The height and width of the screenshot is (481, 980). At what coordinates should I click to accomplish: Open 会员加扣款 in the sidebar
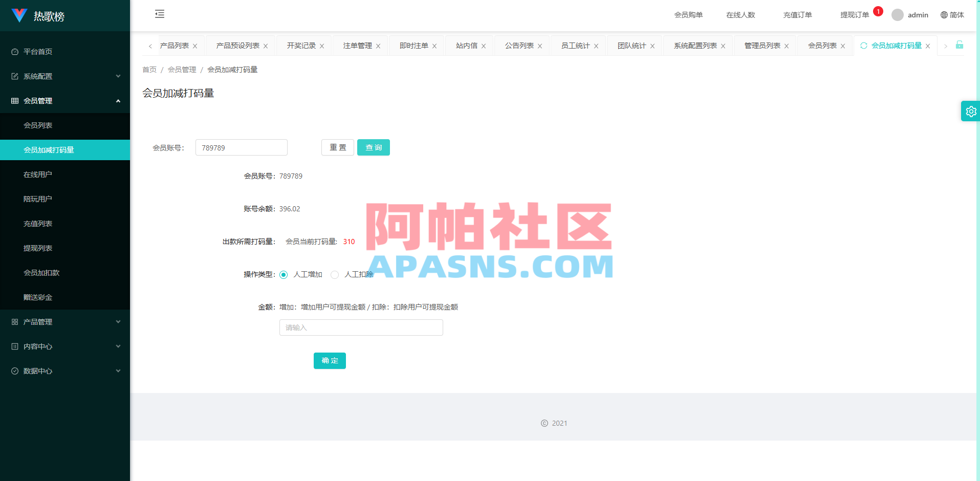tap(65, 273)
